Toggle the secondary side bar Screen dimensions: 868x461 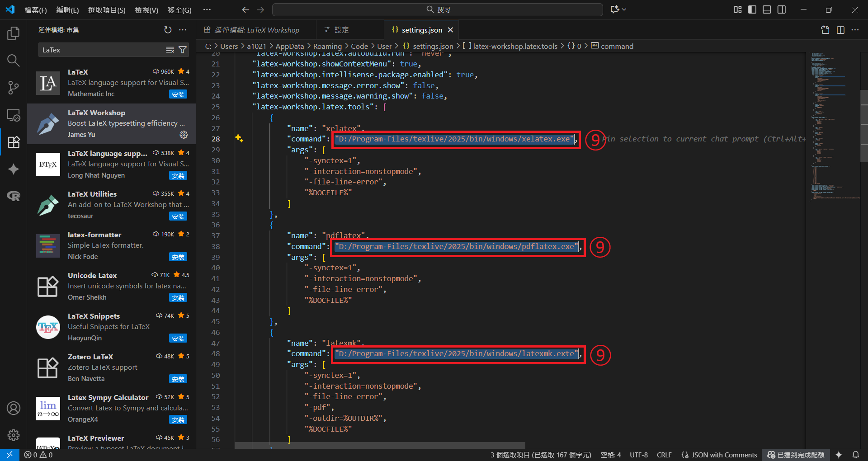click(x=782, y=9)
